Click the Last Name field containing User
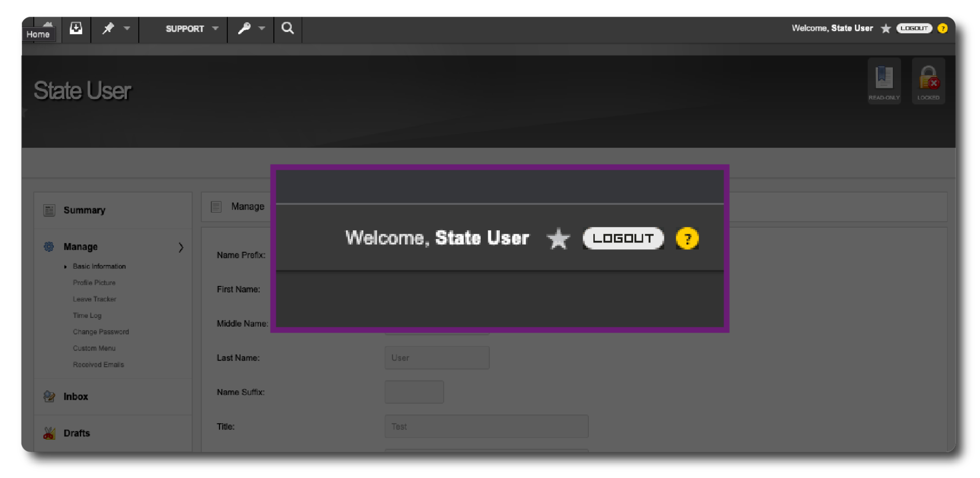 point(437,358)
